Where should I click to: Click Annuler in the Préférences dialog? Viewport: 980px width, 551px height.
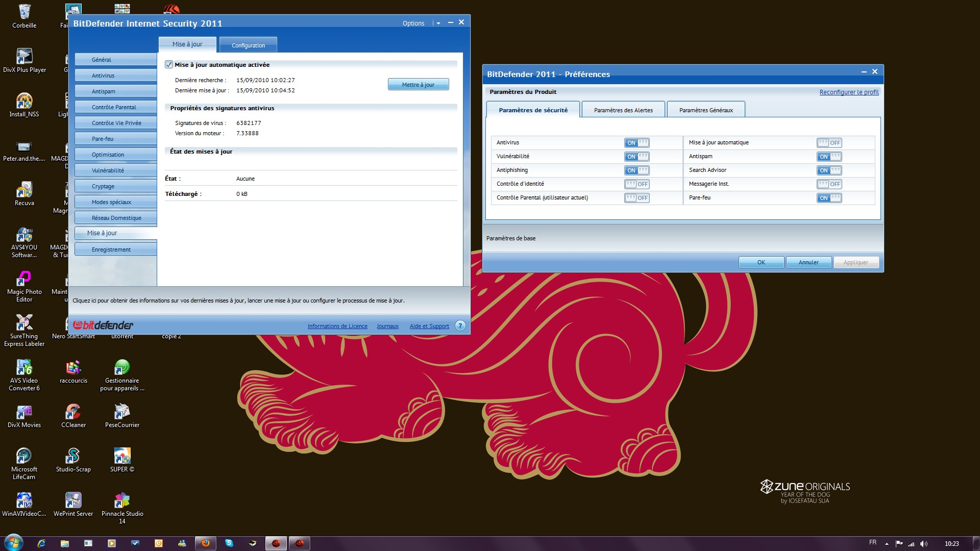tap(808, 262)
